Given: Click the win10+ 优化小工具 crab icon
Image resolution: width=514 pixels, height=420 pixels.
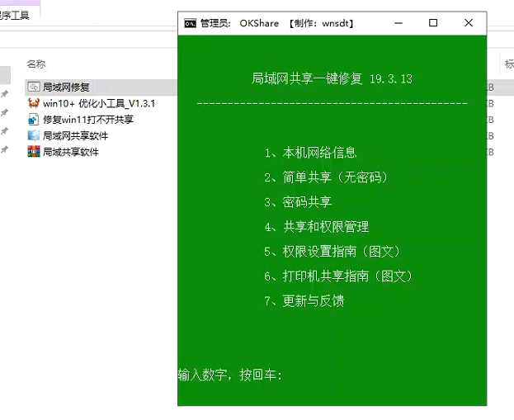Looking at the screenshot, I should tap(34, 103).
